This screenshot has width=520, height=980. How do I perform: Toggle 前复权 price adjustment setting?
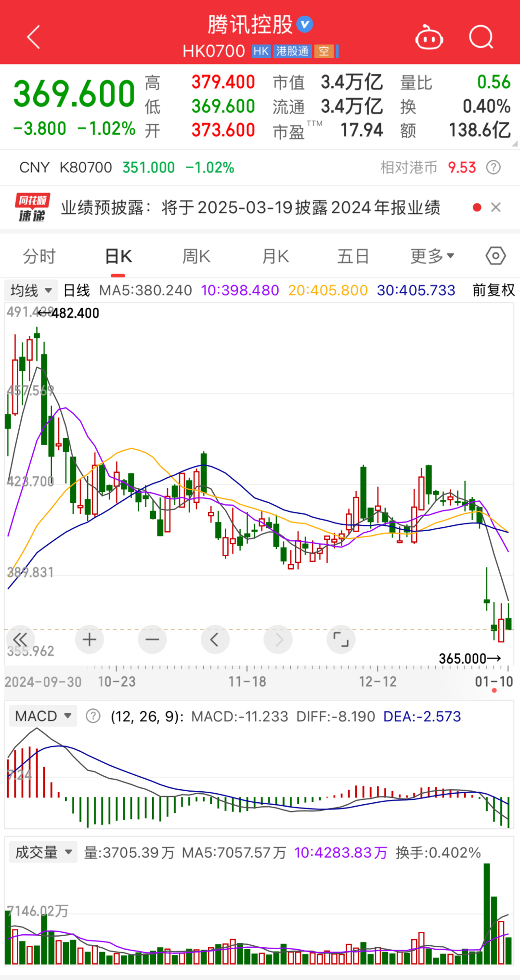pos(493,290)
